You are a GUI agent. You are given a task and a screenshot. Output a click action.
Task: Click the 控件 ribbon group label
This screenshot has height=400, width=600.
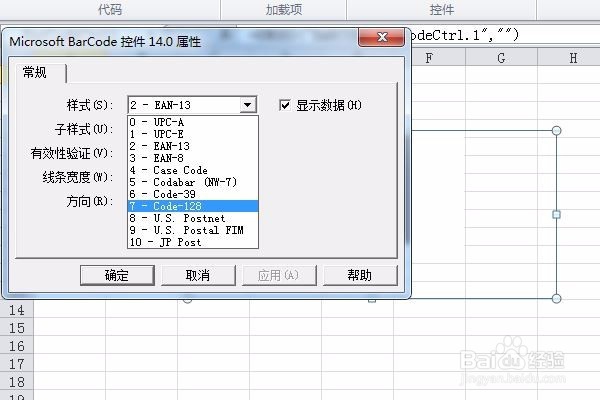tap(442, 9)
